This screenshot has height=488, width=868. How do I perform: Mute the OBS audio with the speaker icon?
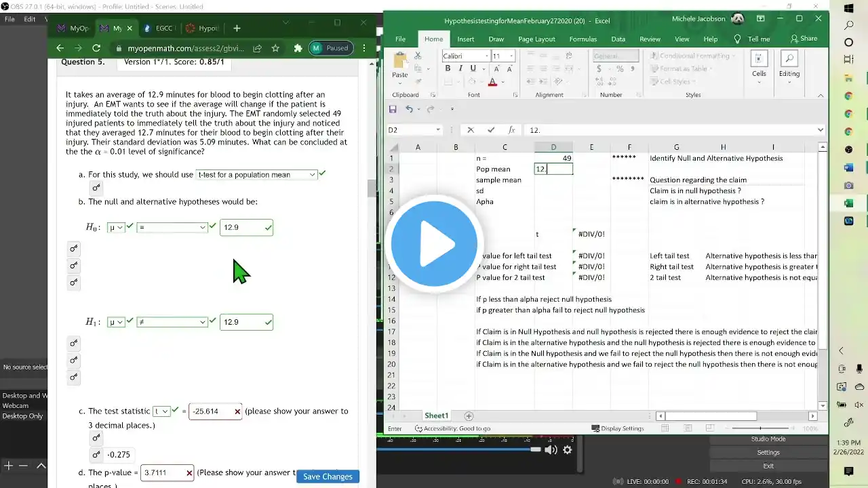pyautogui.click(x=551, y=449)
